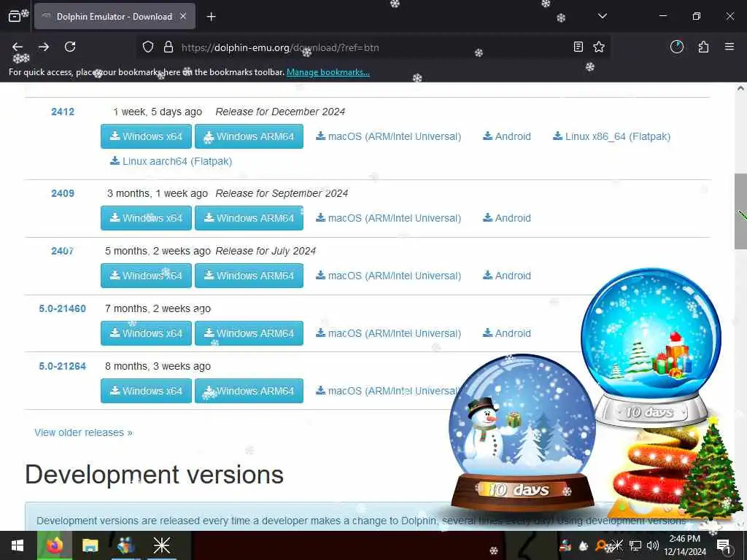Download 2409 Windows ARM64 build

(x=249, y=218)
